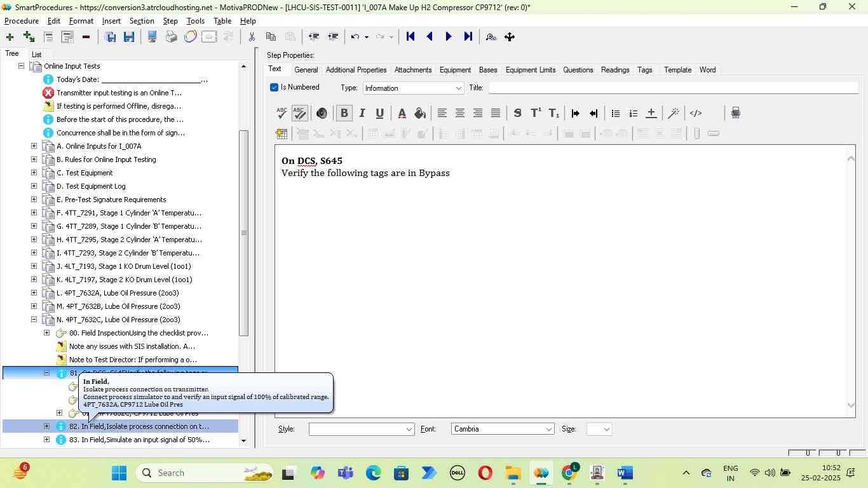868x488 pixels.
Task: Insert a bulleted list
Action: point(615,113)
